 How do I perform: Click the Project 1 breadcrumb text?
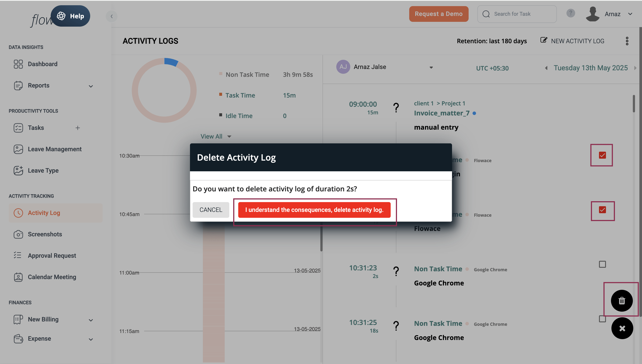[453, 103]
